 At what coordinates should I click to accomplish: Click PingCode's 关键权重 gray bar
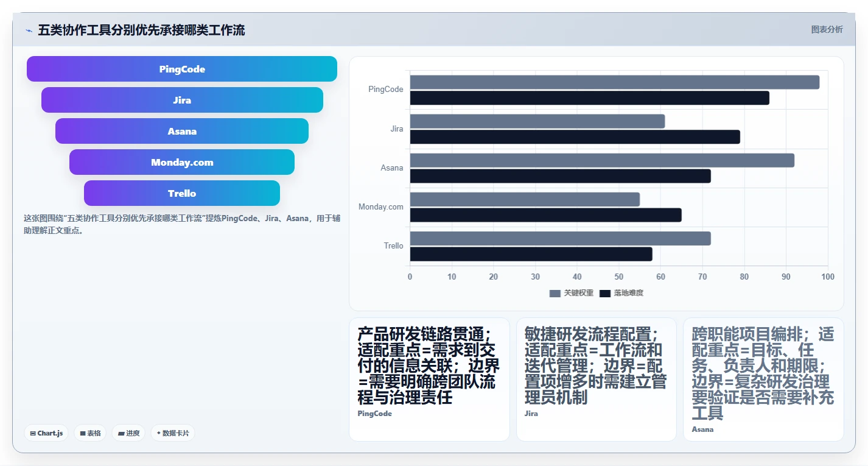click(x=615, y=82)
